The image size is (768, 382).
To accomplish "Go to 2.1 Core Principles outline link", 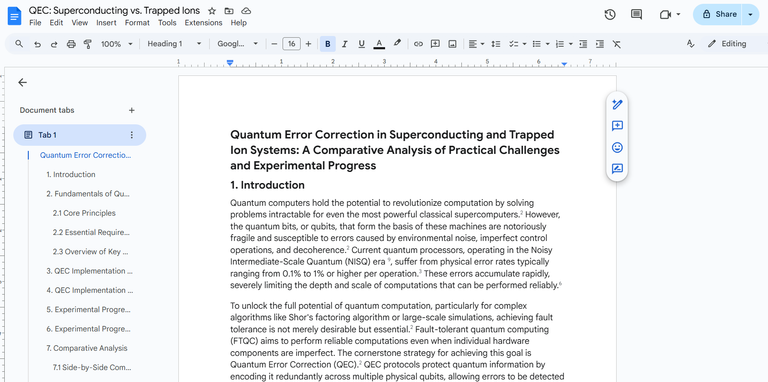I will (84, 213).
